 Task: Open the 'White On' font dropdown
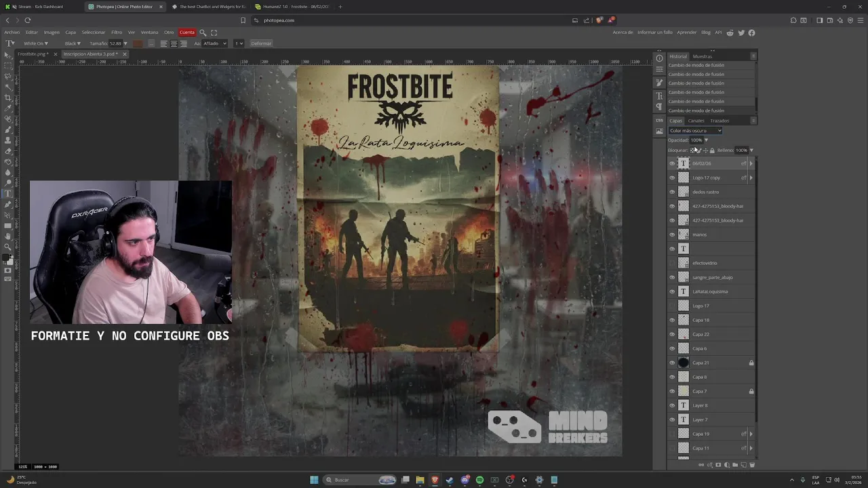tap(35, 43)
